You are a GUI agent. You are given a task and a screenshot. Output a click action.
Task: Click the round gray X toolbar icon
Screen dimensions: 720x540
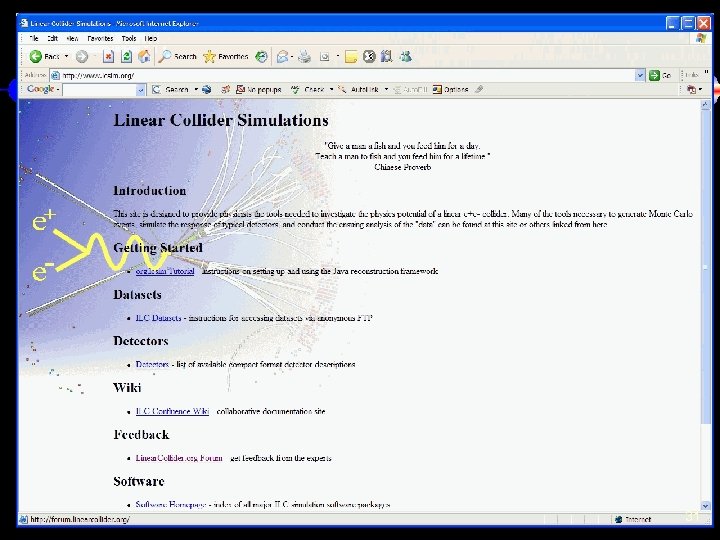coord(369,56)
